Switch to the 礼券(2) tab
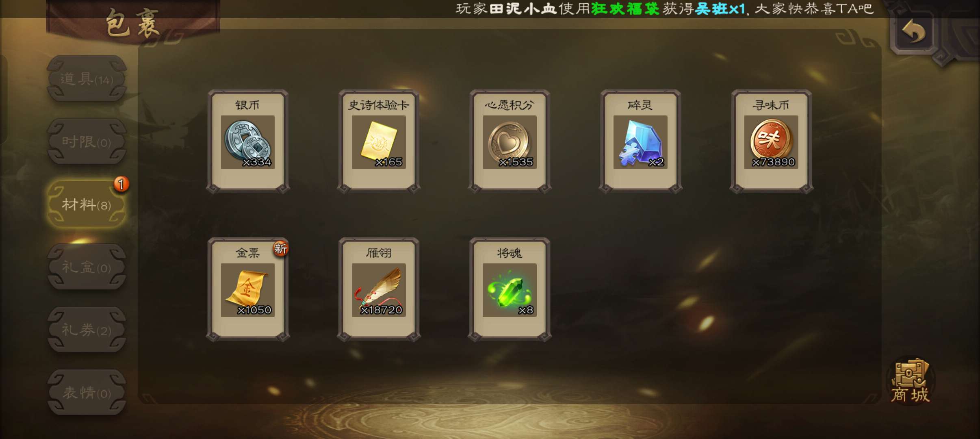The height and width of the screenshot is (439, 980). 87,330
